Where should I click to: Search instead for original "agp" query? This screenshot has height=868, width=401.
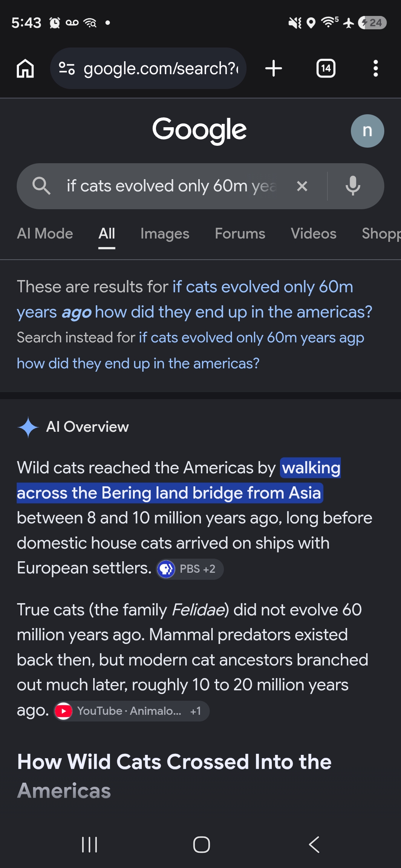(190, 351)
